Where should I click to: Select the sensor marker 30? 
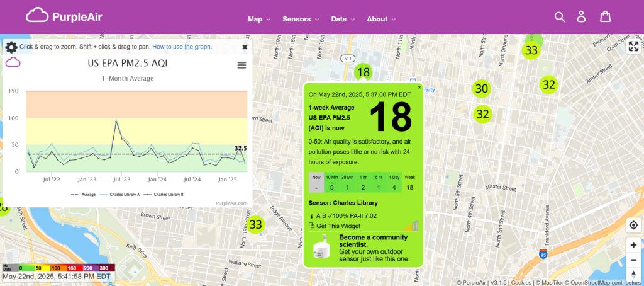click(x=481, y=88)
